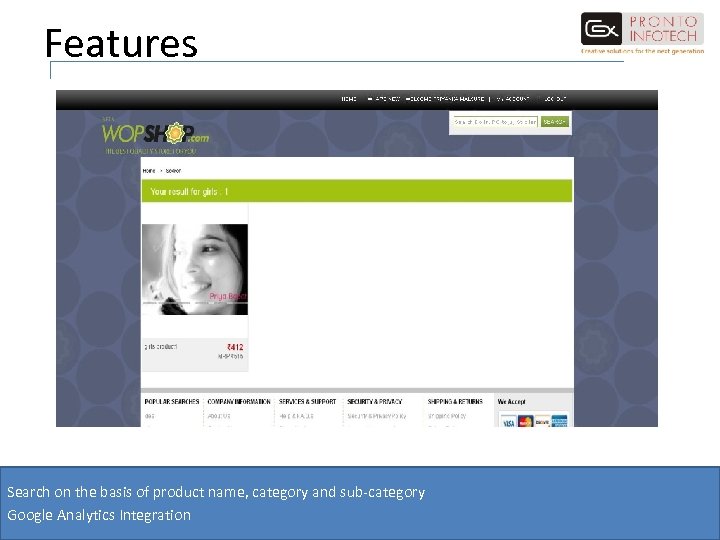
Task: Click the Search breadcrumb entry
Action: point(173,171)
